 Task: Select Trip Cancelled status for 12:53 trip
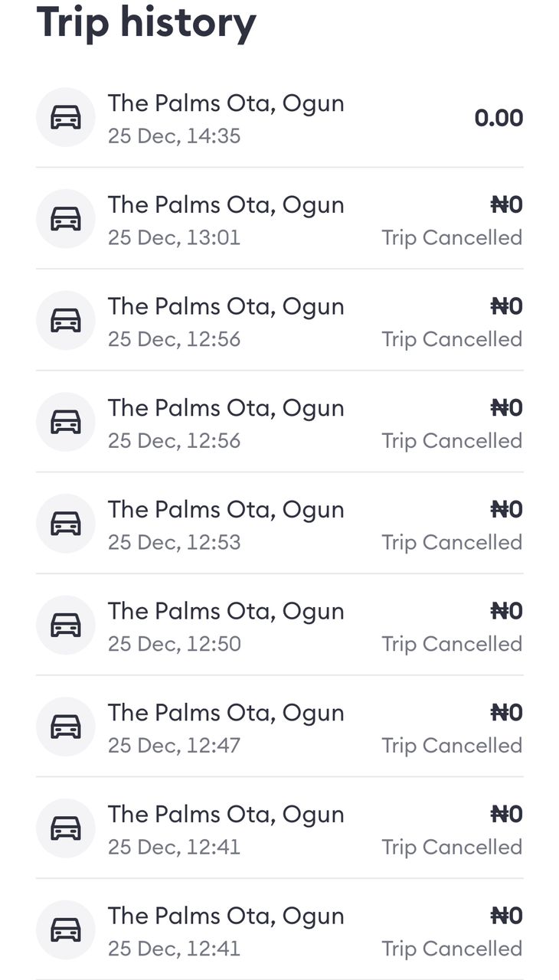[x=452, y=542]
